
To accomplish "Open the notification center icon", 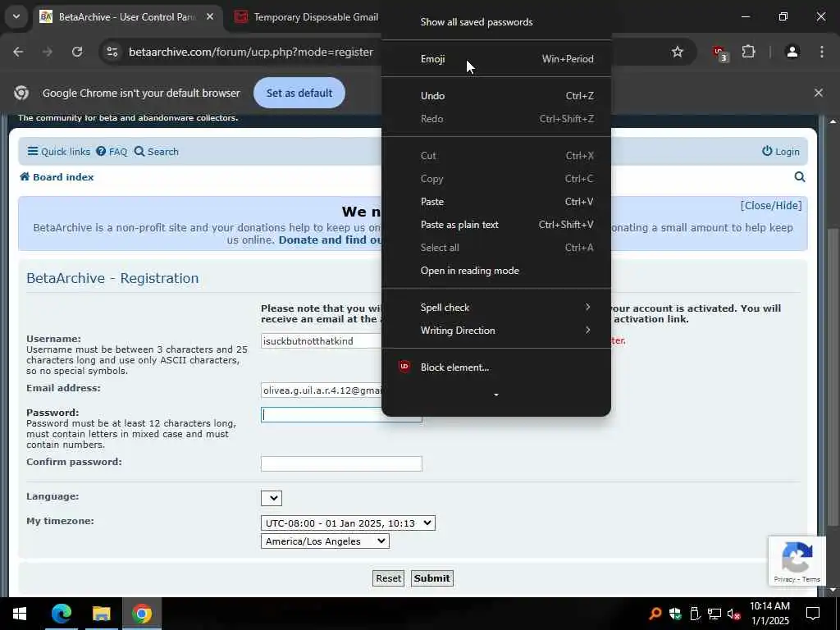I will point(813,614).
